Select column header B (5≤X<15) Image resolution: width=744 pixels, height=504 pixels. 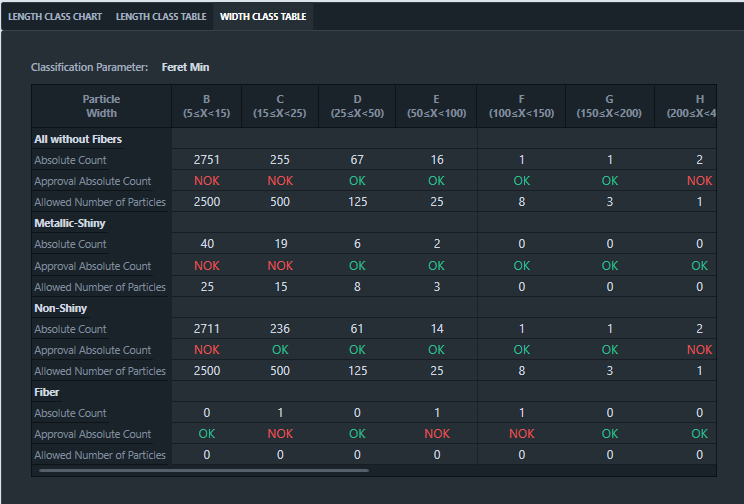tap(206, 106)
